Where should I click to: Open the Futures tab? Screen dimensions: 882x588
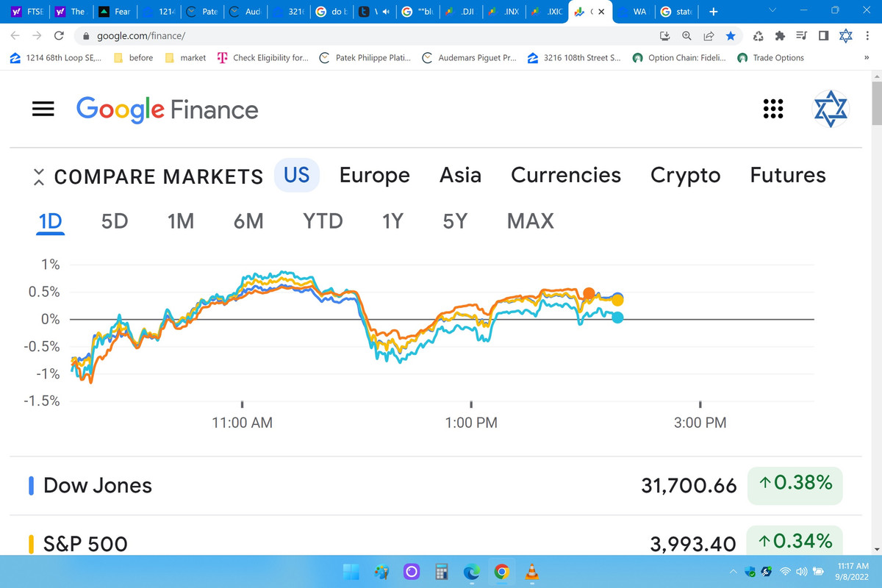pyautogui.click(x=788, y=175)
